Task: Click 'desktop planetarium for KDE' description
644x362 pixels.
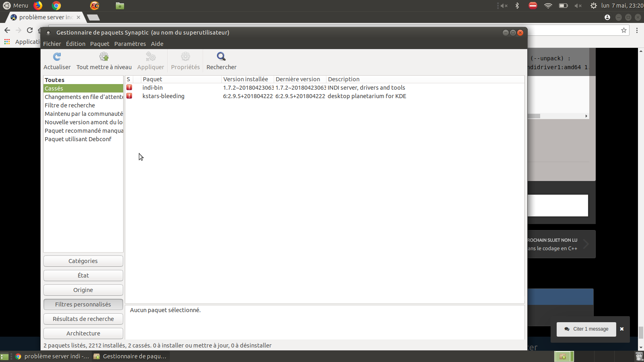Action: [x=367, y=96]
